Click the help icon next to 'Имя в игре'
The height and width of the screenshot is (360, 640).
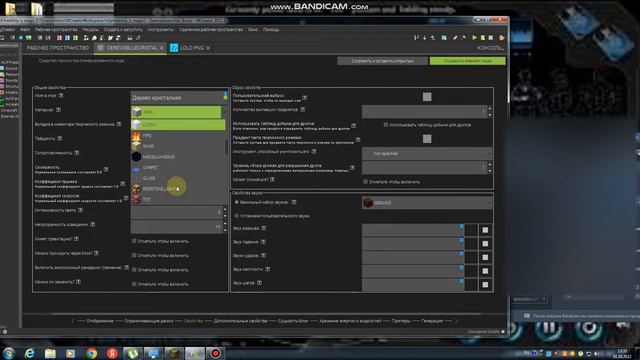tap(61, 95)
